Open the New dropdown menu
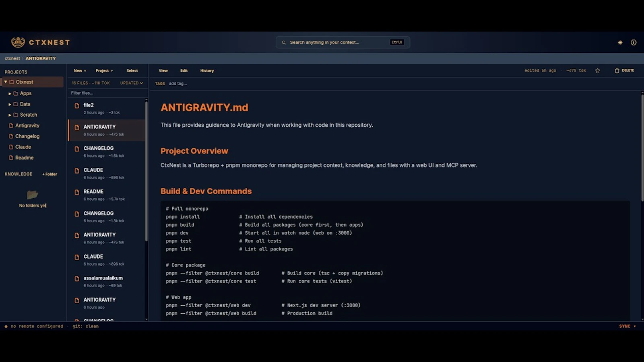 (x=80, y=71)
